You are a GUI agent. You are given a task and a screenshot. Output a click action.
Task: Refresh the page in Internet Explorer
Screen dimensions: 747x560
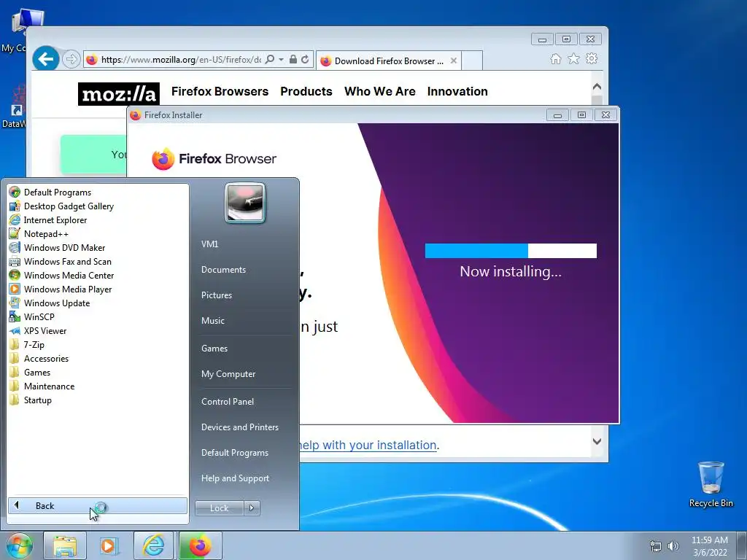[306, 60]
